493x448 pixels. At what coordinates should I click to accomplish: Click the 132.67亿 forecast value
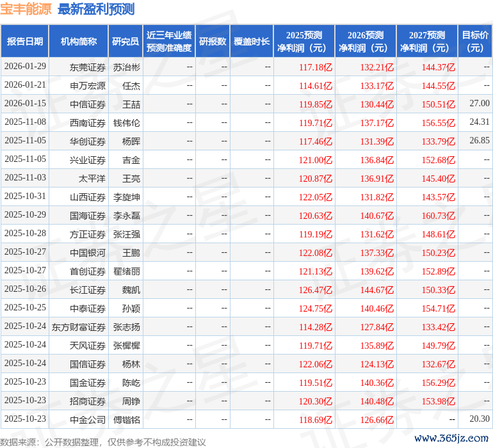point(439,364)
